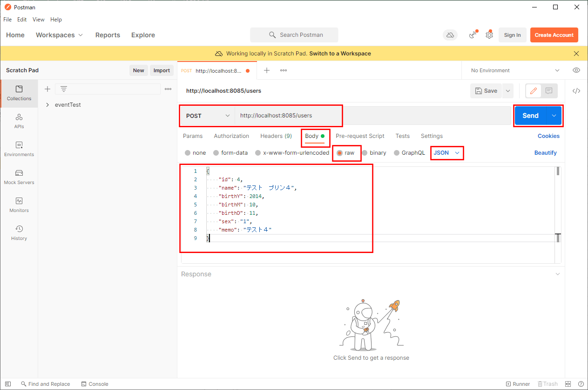Click the environment quick look eye icon

pos(576,70)
